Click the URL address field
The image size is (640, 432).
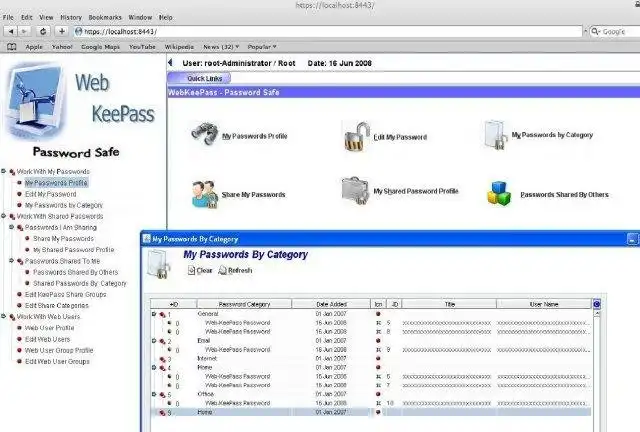[x=328, y=31]
